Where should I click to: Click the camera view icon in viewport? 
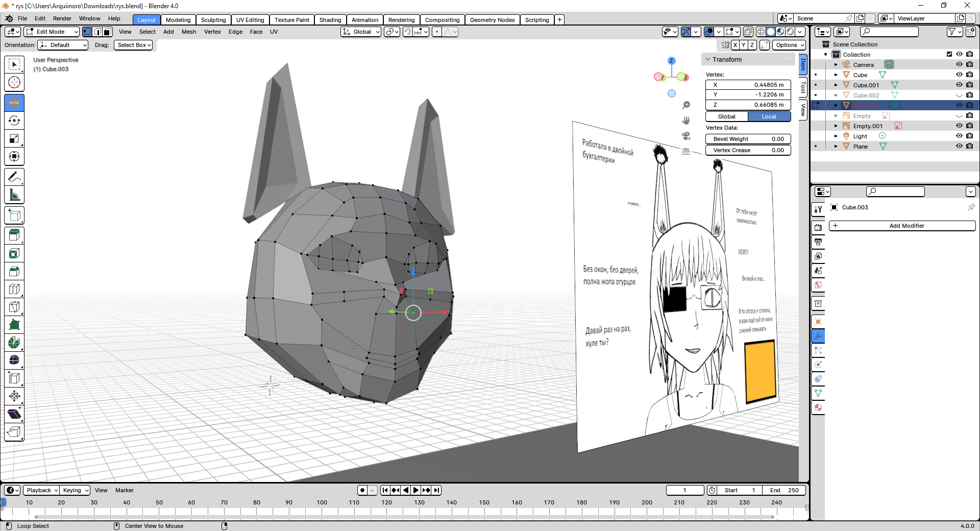(686, 136)
